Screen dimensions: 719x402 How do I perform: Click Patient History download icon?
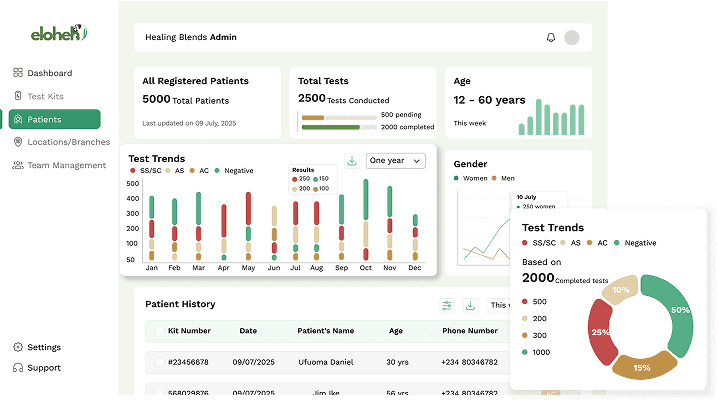[470, 305]
